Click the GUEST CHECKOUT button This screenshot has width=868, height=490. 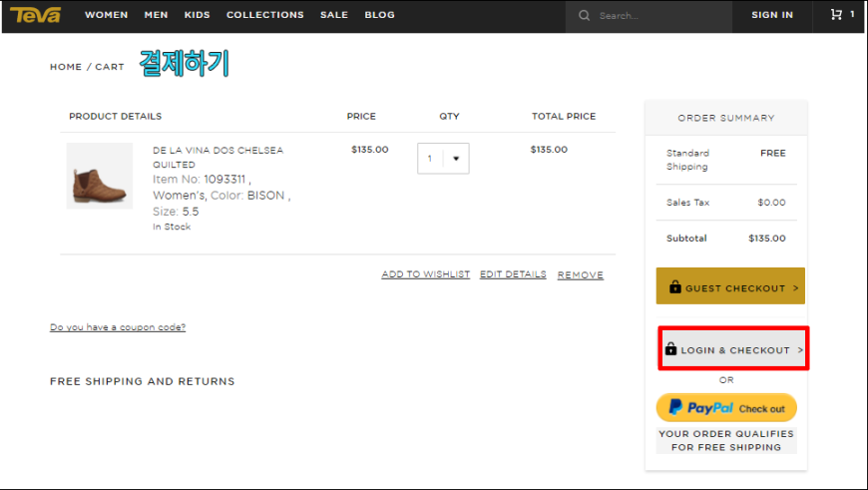pyautogui.click(x=730, y=286)
